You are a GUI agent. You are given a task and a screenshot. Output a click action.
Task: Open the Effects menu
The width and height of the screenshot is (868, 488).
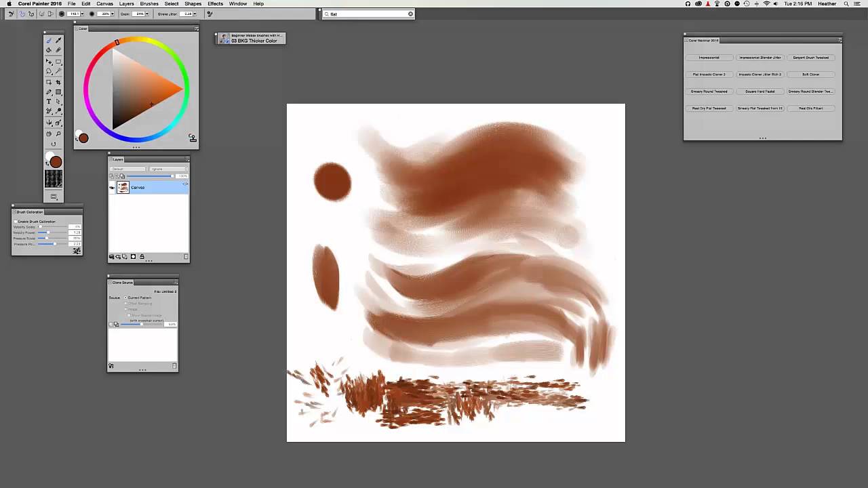[215, 3]
